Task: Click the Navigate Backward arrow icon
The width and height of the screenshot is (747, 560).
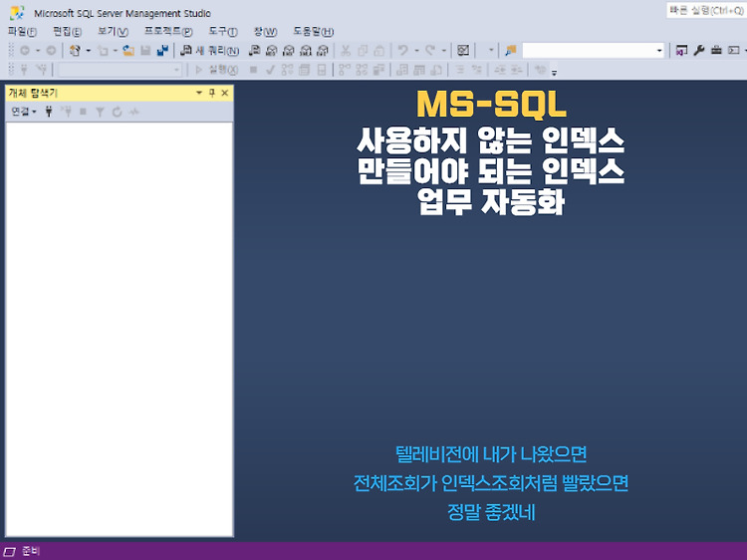Action: pos(25,50)
